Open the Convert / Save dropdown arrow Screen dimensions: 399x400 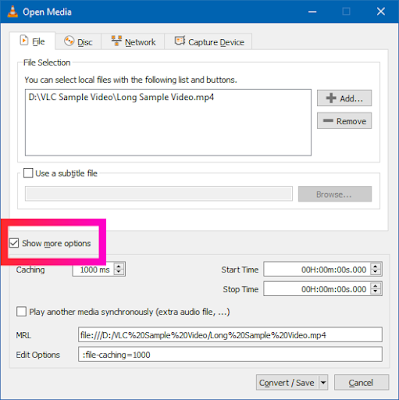click(x=323, y=383)
